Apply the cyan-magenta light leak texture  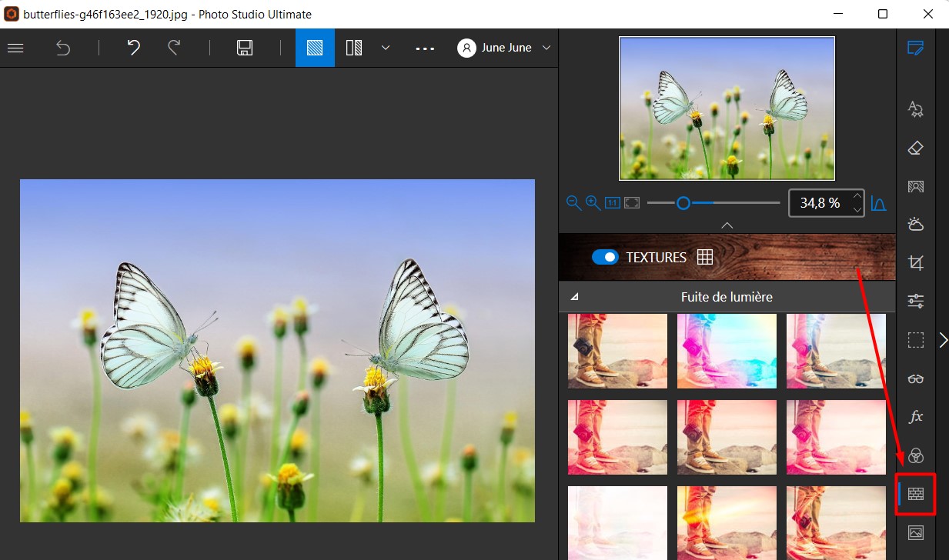pyautogui.click(x=727, y=351)
